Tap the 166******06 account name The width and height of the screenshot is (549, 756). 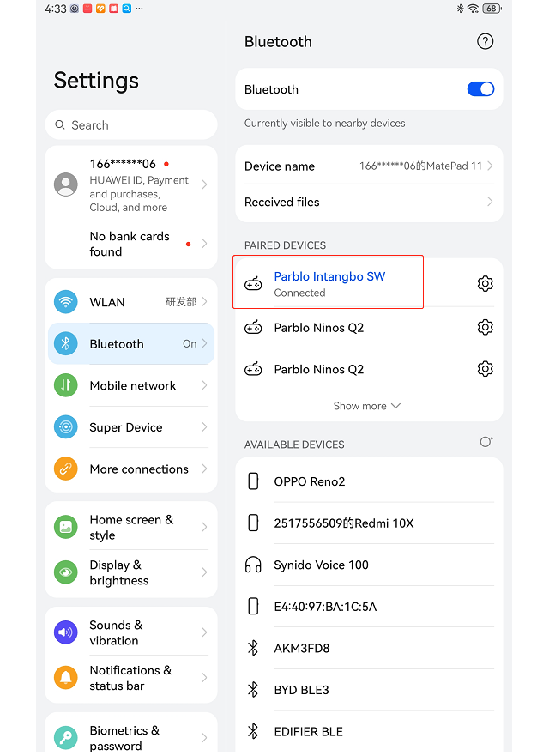point(123,164)
